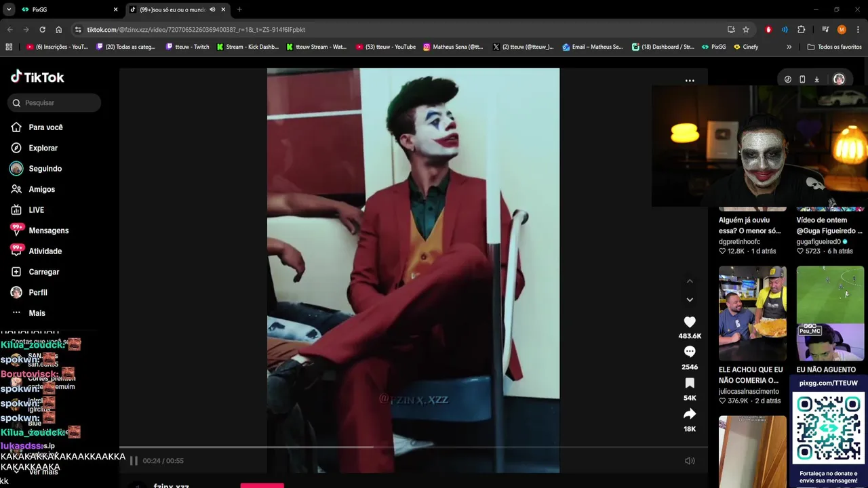The image size is (868, 488).
Task: Go to browser home page
Action: coord(58,30)
